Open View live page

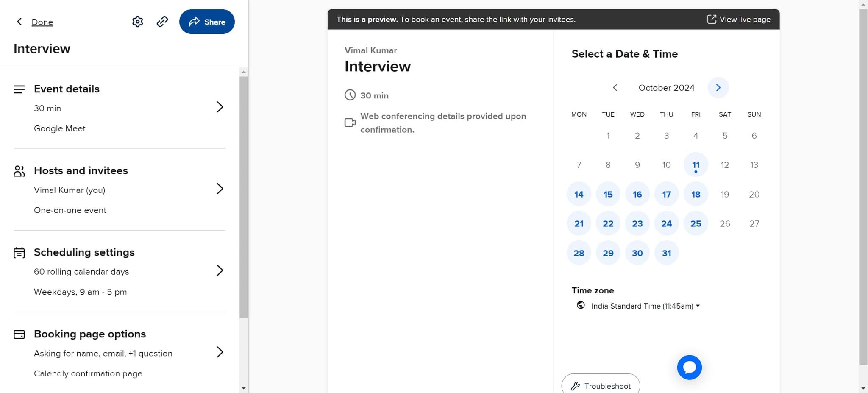tap(739, 19)
